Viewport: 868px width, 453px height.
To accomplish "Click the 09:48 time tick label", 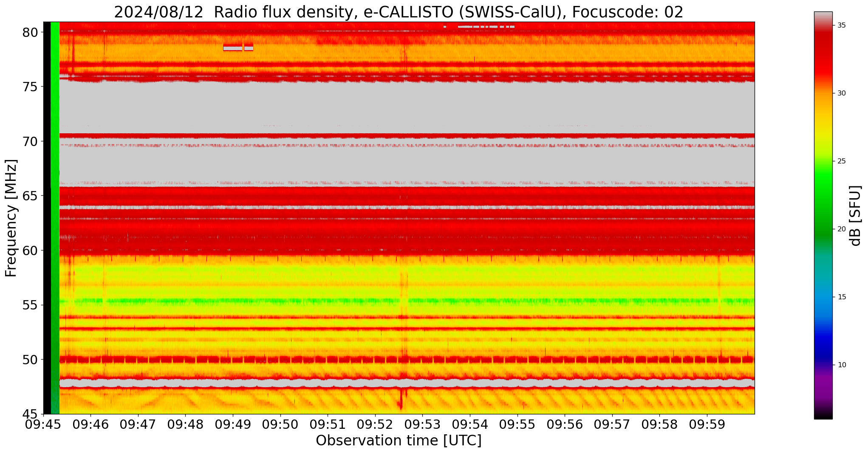I will [185, 425].
